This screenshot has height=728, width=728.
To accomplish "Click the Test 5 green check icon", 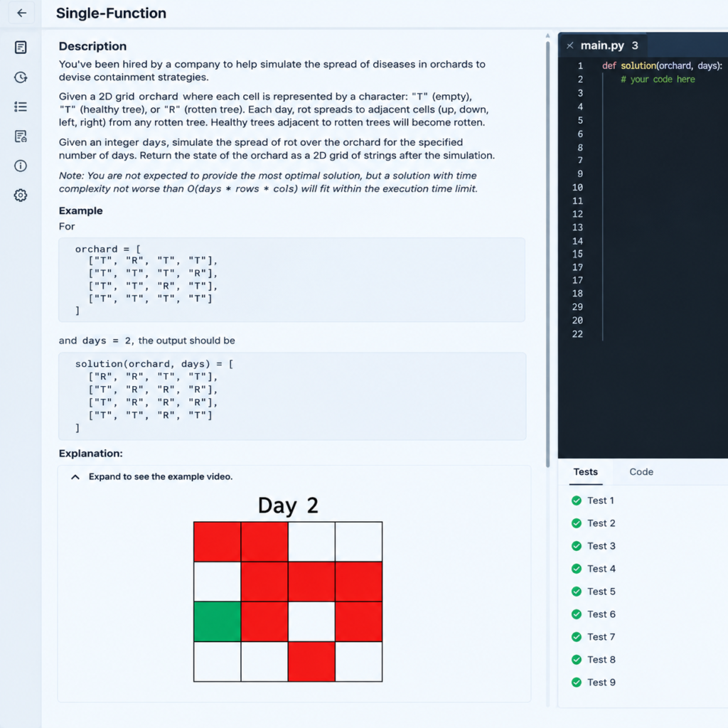I will tap(577, 591).
